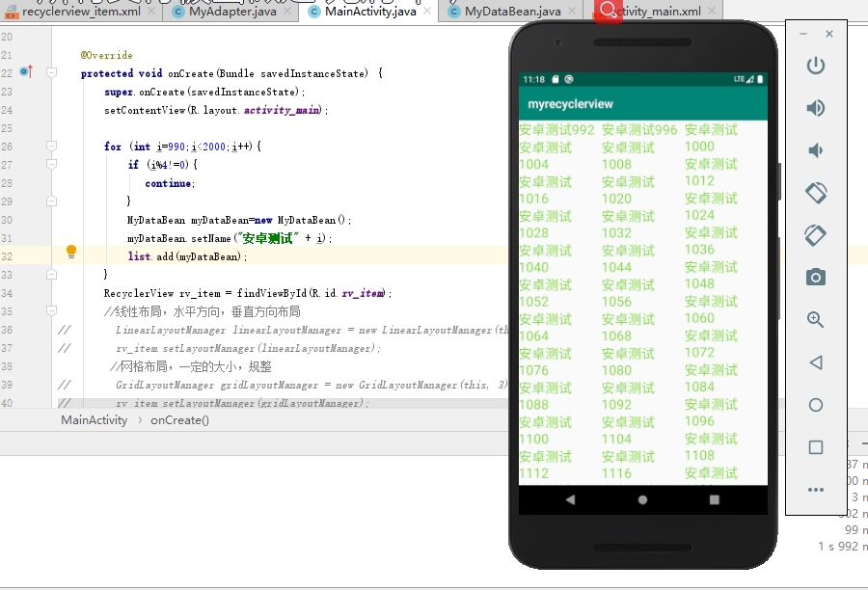Close the recyclerview_item.xml tab
Viewport: 868px width, 590px height.
151,12
